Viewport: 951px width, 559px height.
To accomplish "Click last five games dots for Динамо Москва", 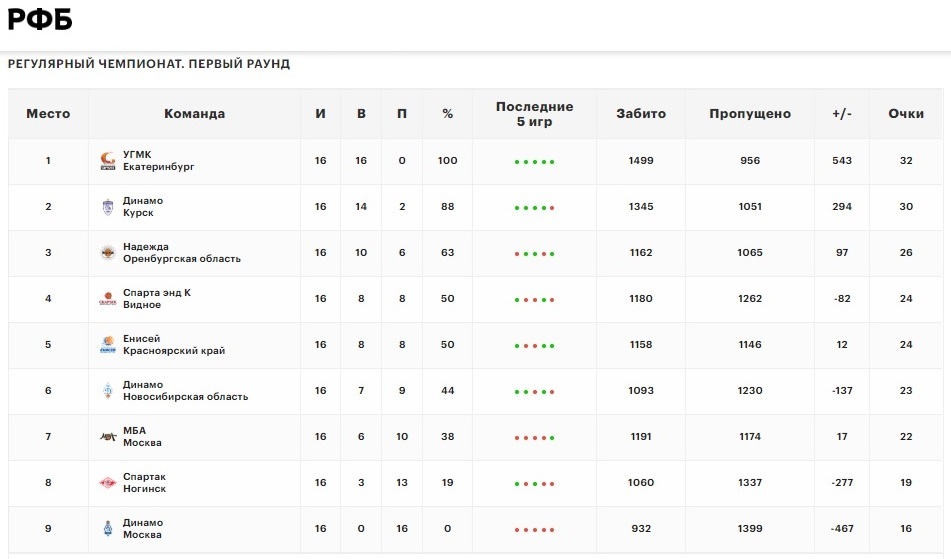I will tap(534, 530).
